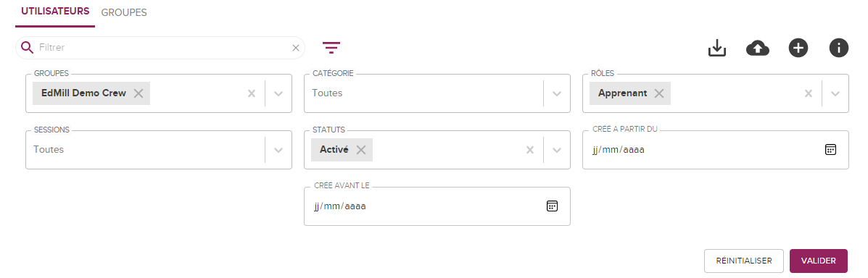
Task: Switch to the Groupes tab
Action: tap(124, 12)
